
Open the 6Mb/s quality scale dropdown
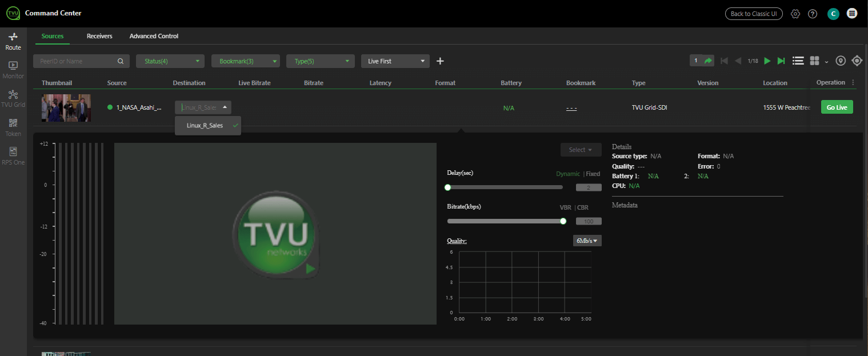(x=587, y=241)
